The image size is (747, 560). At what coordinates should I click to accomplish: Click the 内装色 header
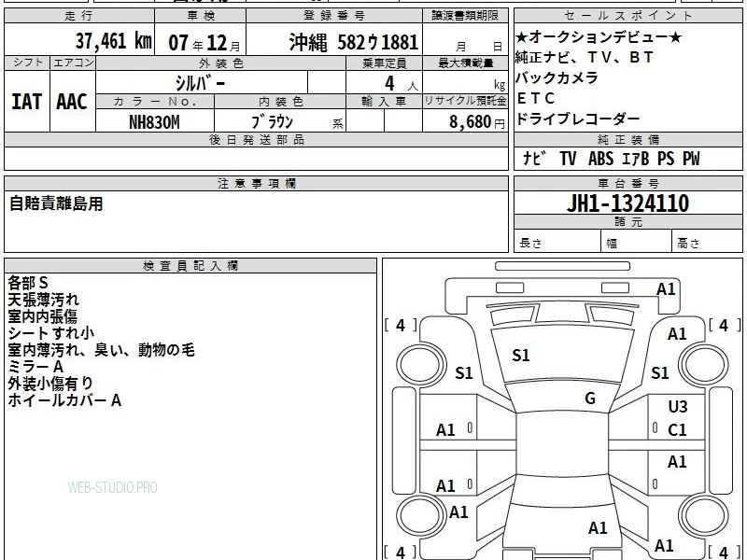click(x=280, y=102)
